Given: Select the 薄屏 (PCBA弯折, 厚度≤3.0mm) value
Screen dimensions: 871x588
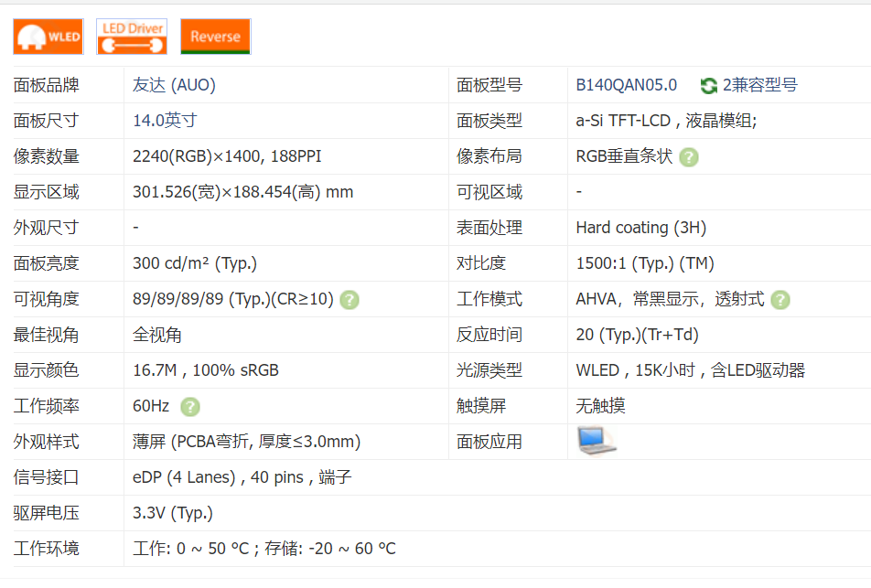Looking at the screenshot, I should coord(247,442).
